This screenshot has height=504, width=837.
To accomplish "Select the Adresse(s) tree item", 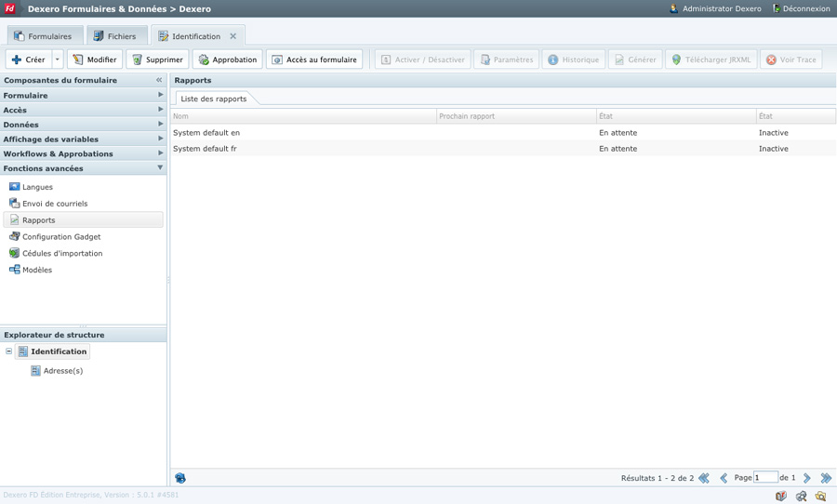I will coord(62,371).
